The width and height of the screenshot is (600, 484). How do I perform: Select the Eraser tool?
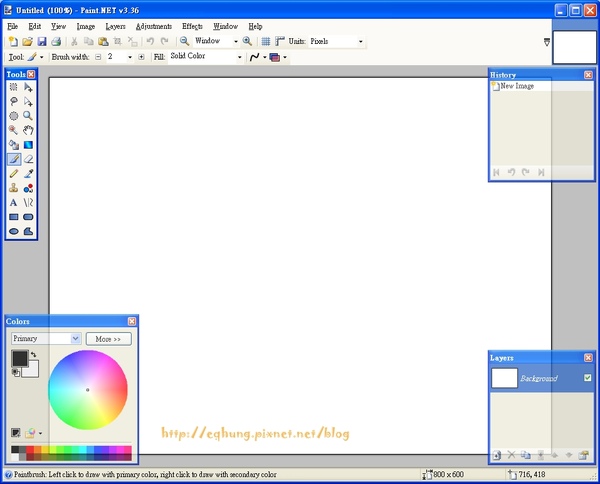(28, 159)
